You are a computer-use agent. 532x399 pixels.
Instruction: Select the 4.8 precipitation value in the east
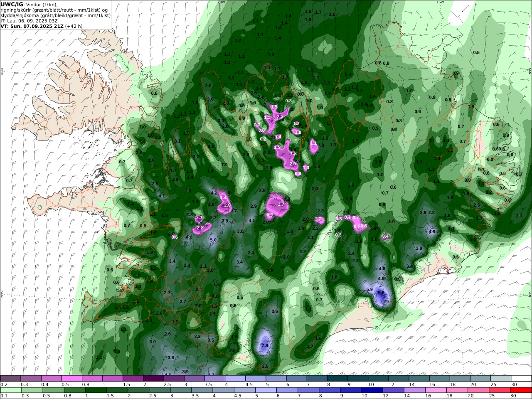click(432, 232)
